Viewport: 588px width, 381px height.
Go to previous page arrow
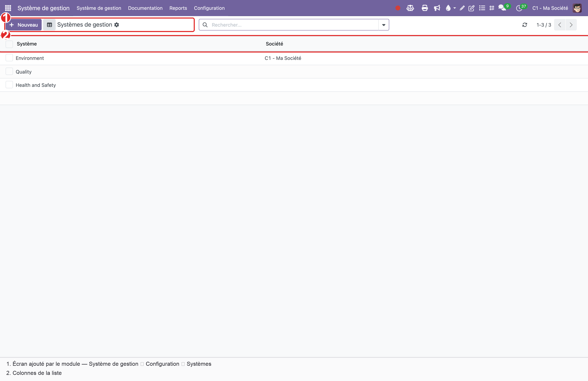[x=560, y=25]
